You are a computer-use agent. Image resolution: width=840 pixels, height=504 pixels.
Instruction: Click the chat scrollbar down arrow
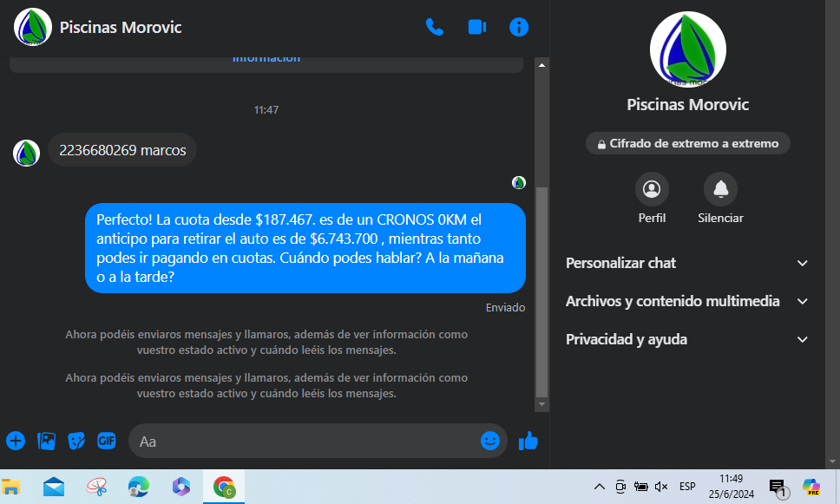pyautogui.click(x=541, y=404)
